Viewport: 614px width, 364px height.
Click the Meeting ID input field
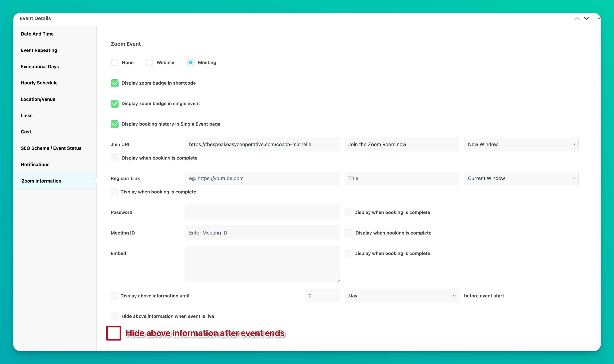(262, 233)
